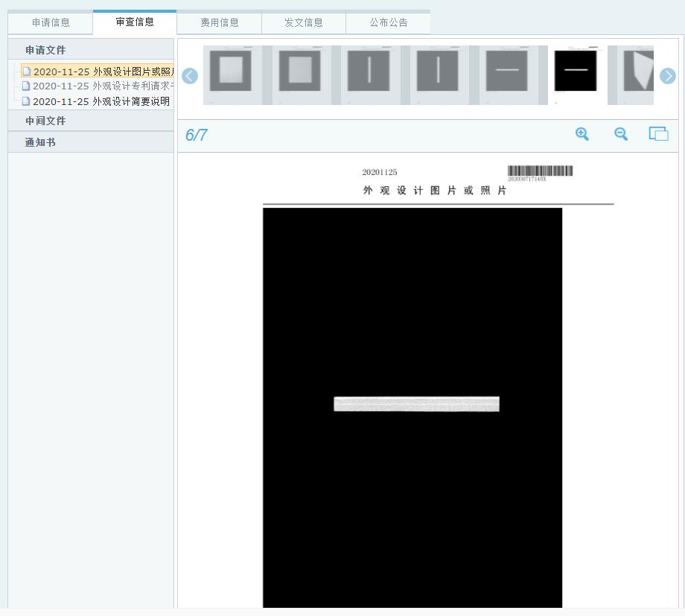Open 2020-11-25 外观设计专利请求书 document
The height and width of the screenshot is (616, 685).
click(103, 86)
